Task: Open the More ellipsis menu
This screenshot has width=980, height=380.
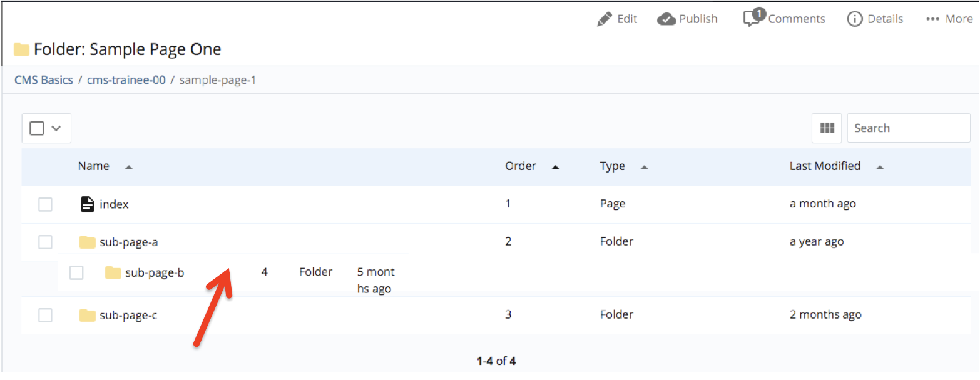Action: click(x=932, y=19)
